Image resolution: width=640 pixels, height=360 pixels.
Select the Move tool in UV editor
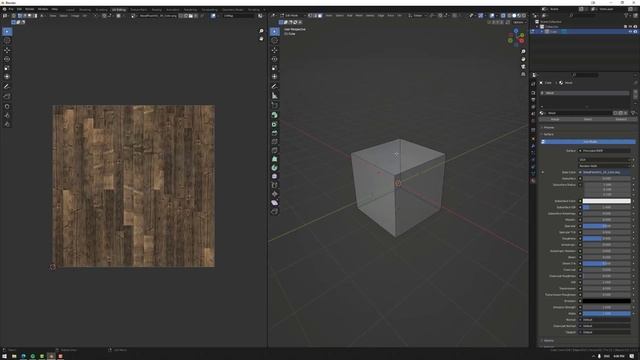7,50
